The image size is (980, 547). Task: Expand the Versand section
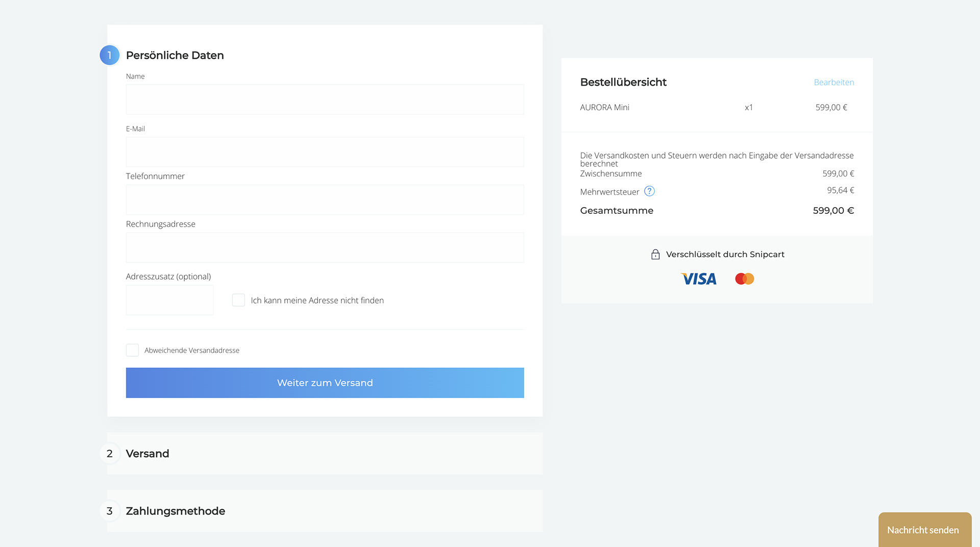[x=325, y=454]
